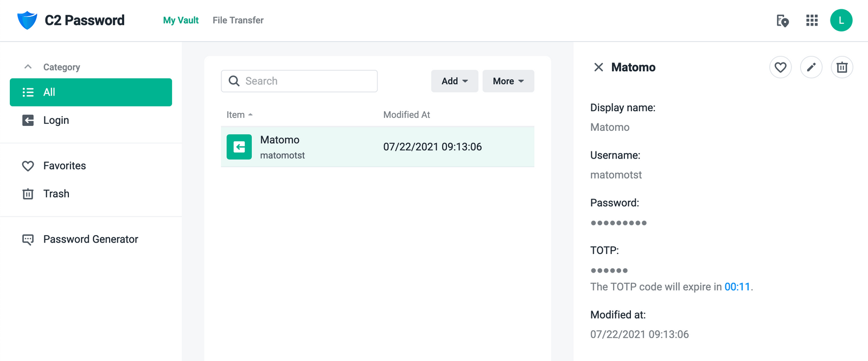Focus the Search input field
Screen dimensions: 868x361
[299, 81]
